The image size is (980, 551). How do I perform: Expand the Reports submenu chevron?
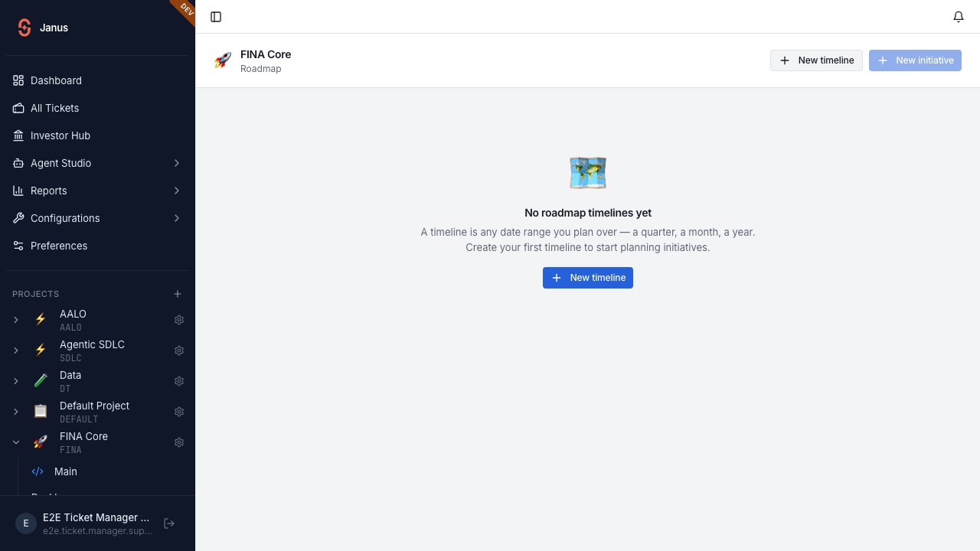pos(177,191)
